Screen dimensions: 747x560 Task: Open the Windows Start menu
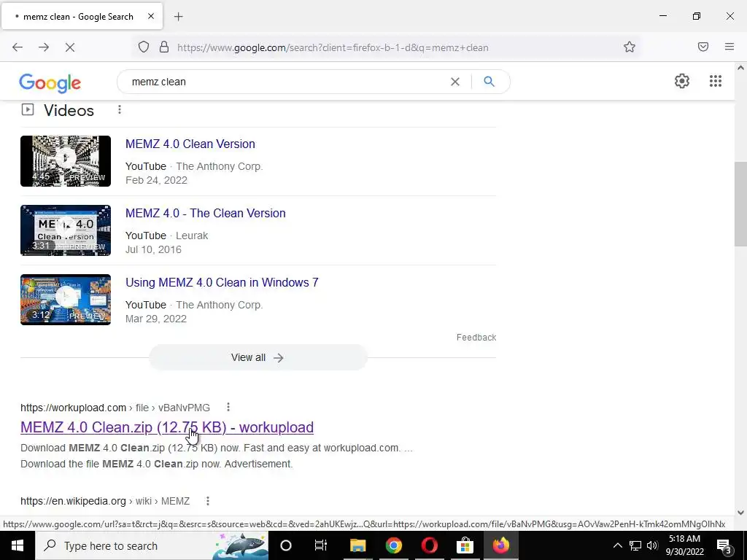click(x=18, y=545)
